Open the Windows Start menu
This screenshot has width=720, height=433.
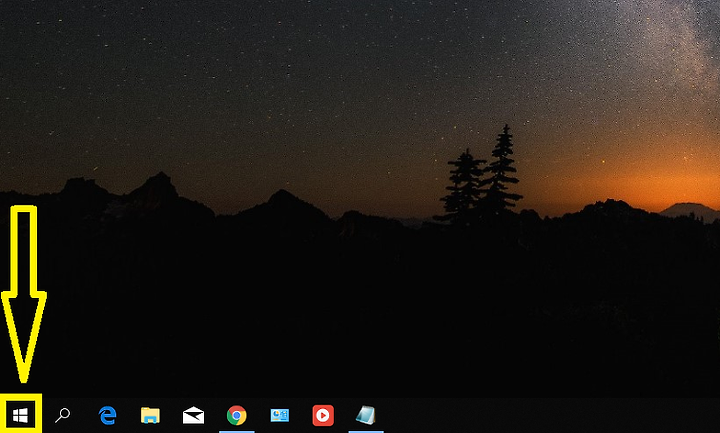click(21, 415)
